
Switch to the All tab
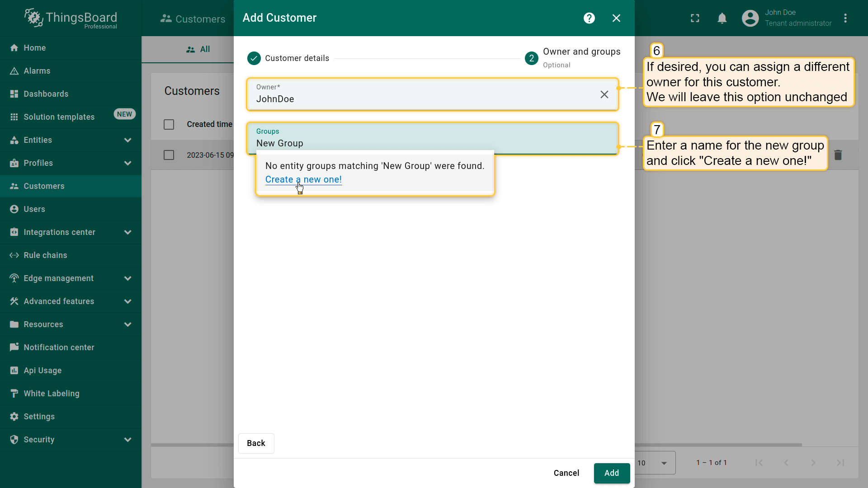(x=198, y=49)
